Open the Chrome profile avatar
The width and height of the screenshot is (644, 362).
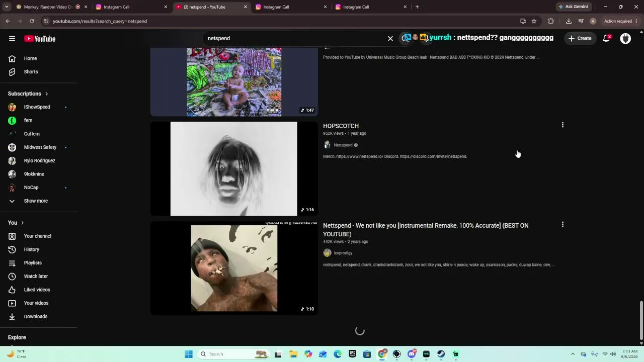pos(593,21)
